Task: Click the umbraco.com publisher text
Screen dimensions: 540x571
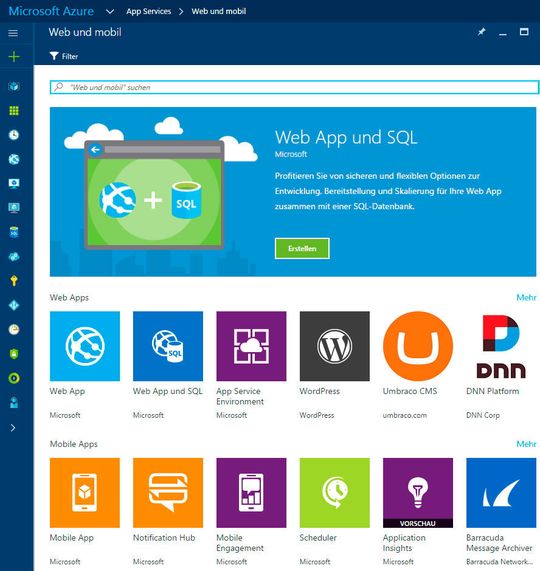Action: coord(405,415)
